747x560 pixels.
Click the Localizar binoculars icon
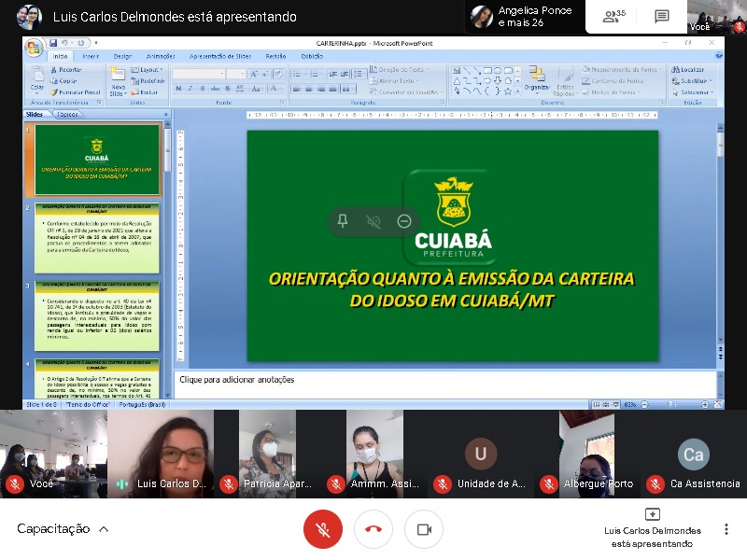tap(675, 69)
